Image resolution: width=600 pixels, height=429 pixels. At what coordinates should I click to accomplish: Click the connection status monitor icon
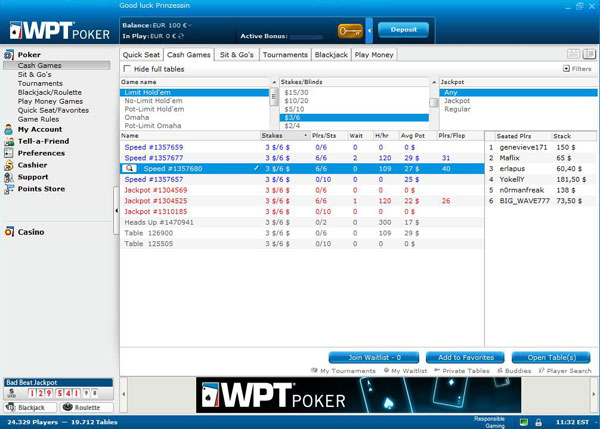[524, 422]
